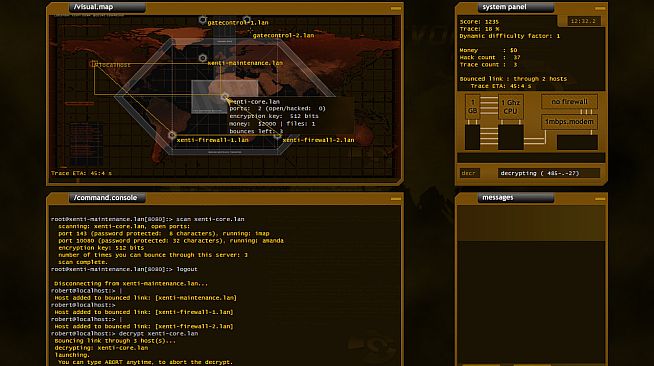Click console line scan xenti-core.lan
The height and width of the screenshot is (366, 654).
point(148,219)
